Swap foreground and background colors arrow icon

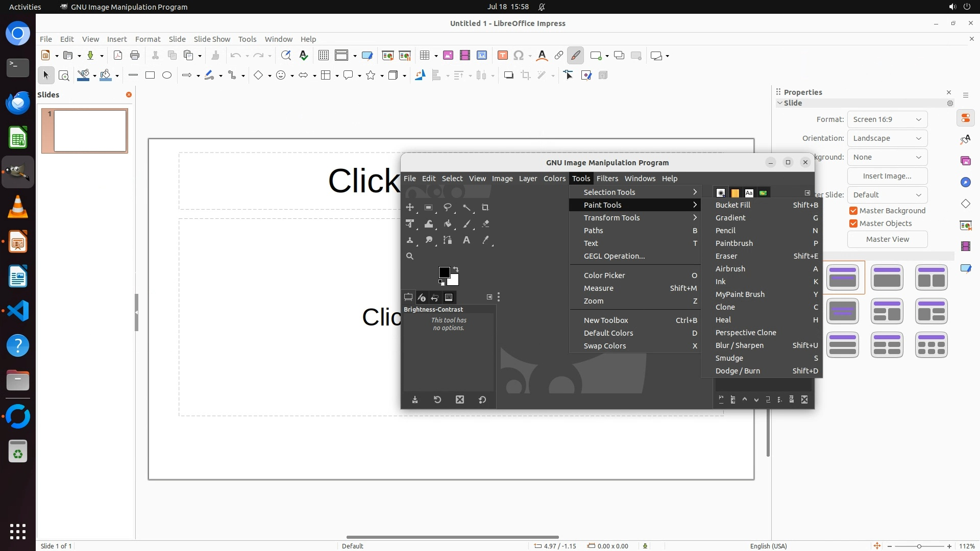(456, 269)
